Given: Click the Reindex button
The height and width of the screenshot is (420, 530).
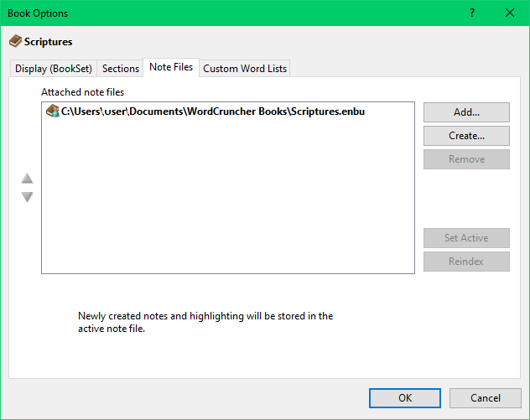Looking at the screenshot, I should tap(466, 262).
